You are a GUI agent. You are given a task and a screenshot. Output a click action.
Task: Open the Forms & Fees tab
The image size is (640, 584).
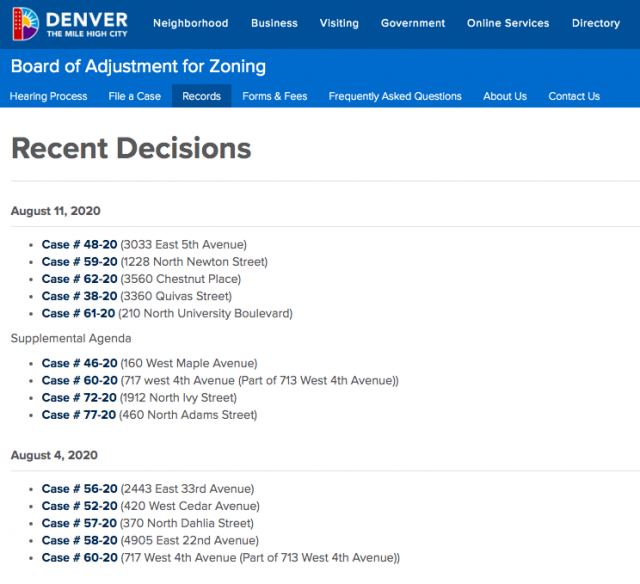(275, 96)
